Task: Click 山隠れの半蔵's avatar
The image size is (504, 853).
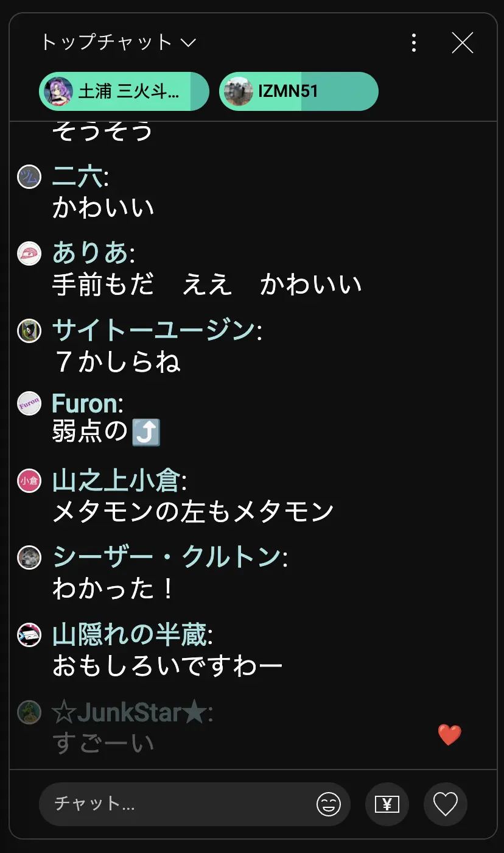Action: point(29,635)
